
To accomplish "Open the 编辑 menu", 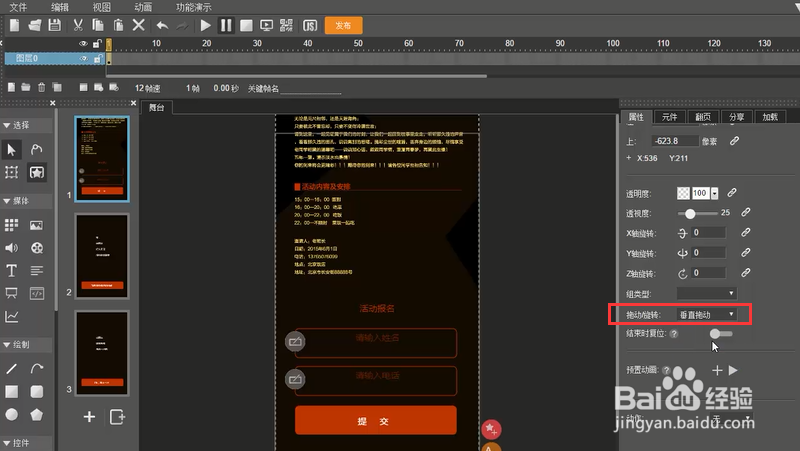I will [x=60, y=7].
